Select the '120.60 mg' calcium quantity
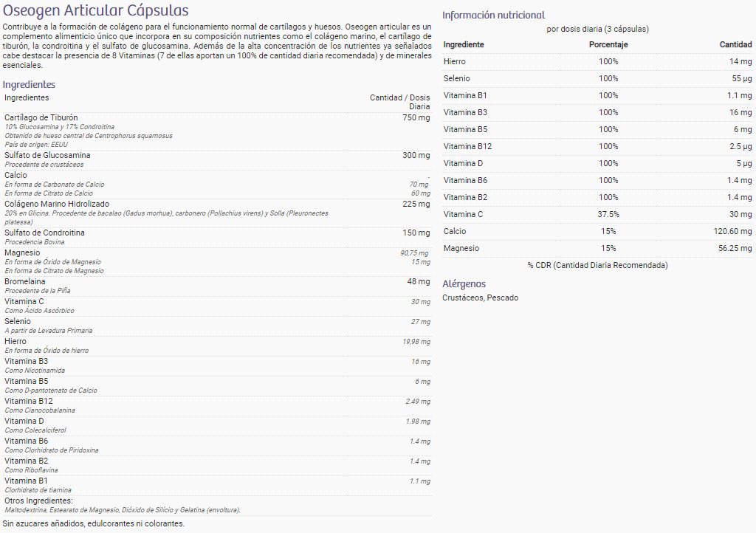The image size is (756, 533). 733,231
